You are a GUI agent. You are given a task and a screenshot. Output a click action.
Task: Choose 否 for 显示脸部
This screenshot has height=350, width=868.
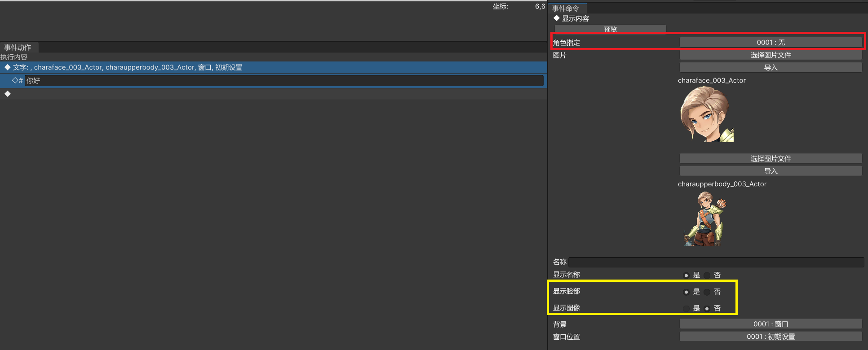click(x=707, y=292)
